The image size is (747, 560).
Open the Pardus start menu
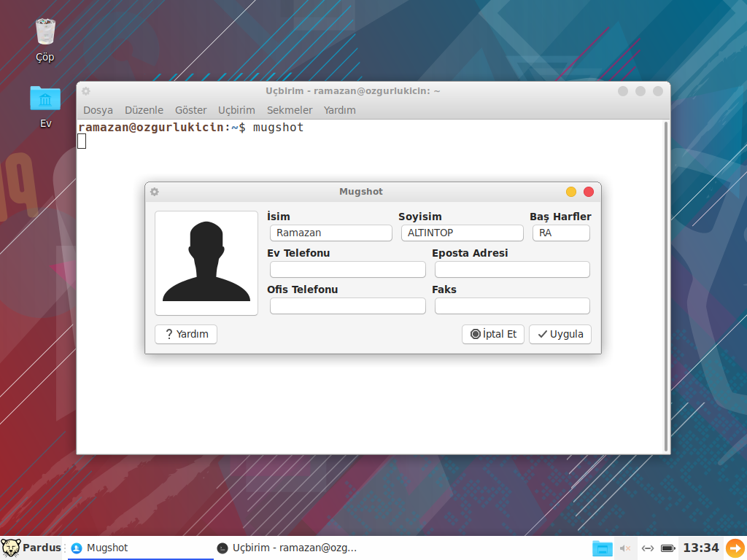tap(31, 548)
